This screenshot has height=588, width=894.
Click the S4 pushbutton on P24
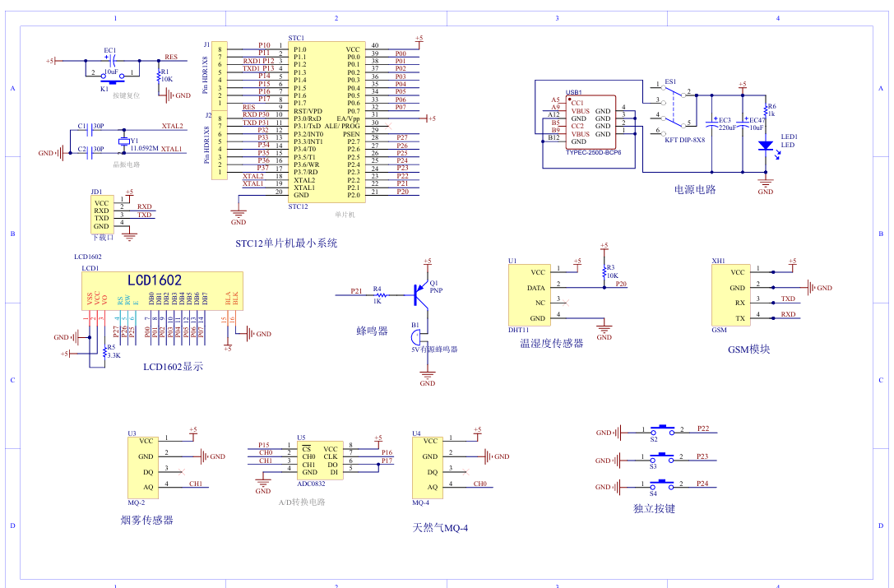point(662,485)
